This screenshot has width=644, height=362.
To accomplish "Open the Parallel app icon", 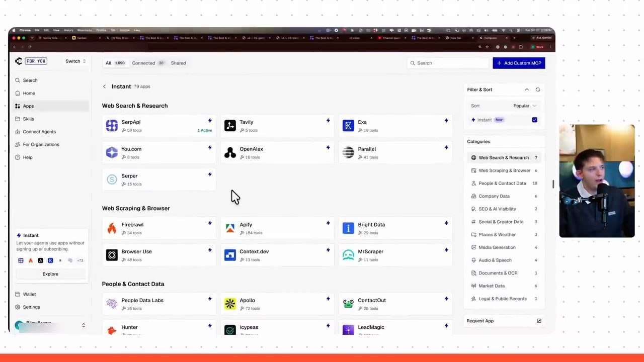I will [348, 152].
